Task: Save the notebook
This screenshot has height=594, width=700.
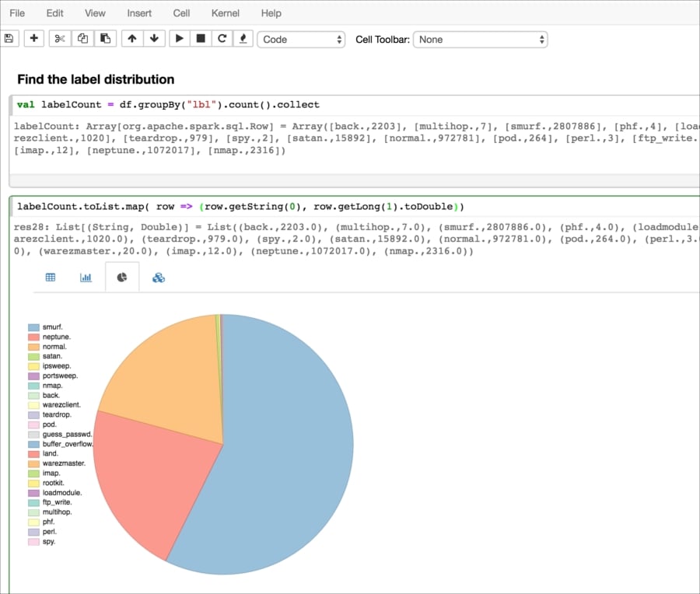Action: [9, 38]
